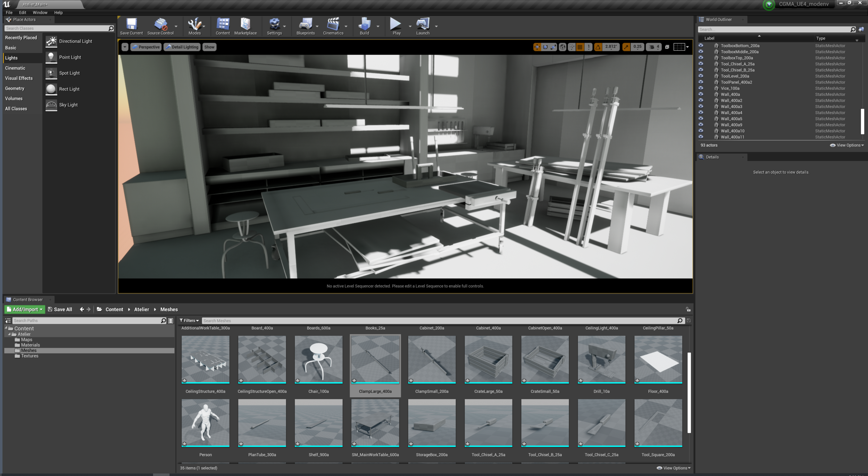Screen dimensions: 868x476
Task: Open the viewport Show options button
Action: (209, 47)
